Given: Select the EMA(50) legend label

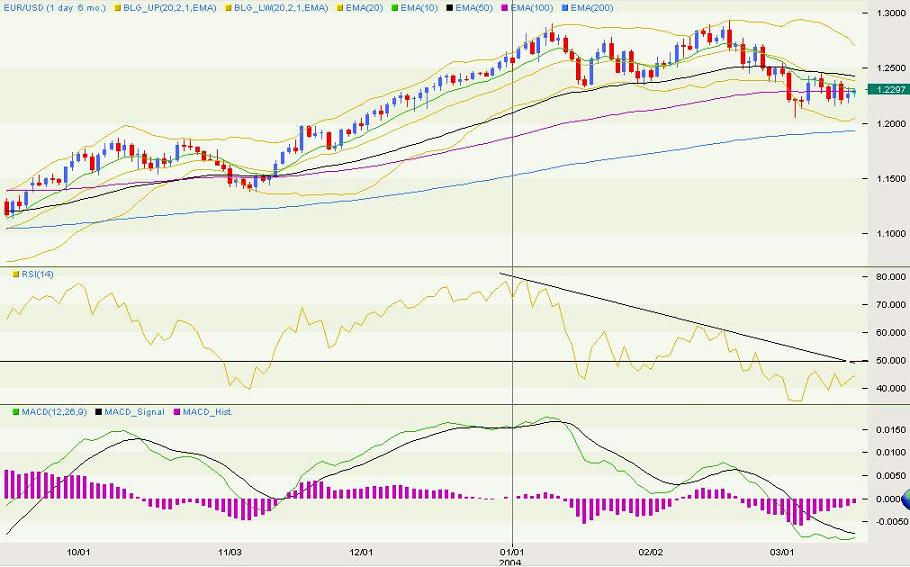Looking at the screenshot, I should point(476,8).
